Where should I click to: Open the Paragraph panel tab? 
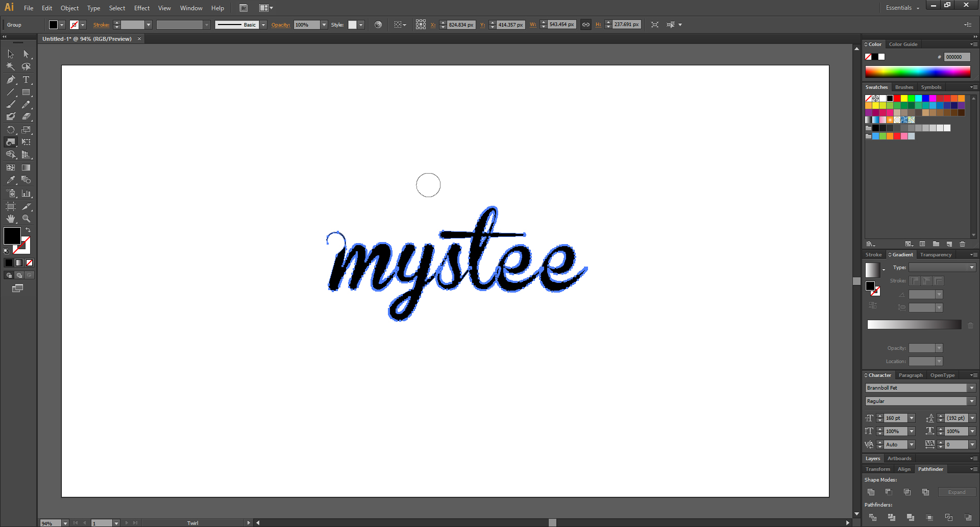[x=911, y=375]
